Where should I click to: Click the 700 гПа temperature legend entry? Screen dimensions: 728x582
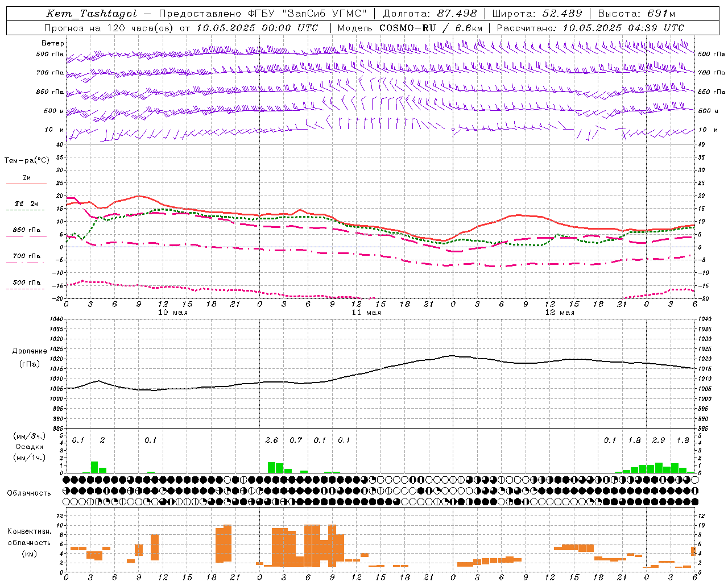(x=27, y=256)
